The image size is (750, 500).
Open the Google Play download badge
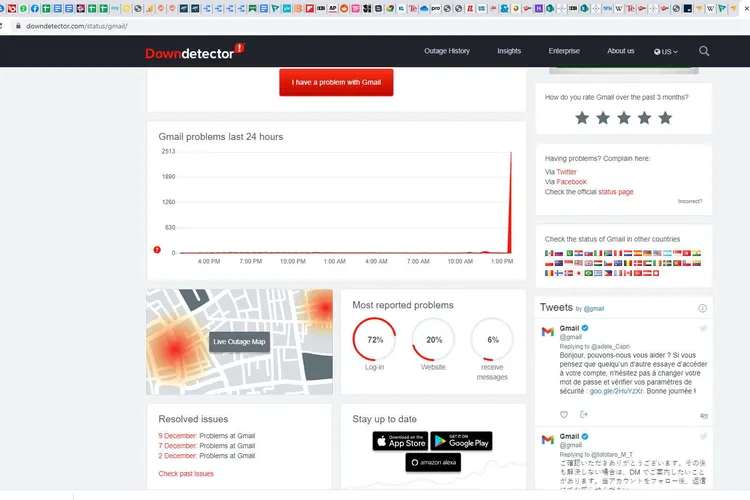click(x=461, y=440)
